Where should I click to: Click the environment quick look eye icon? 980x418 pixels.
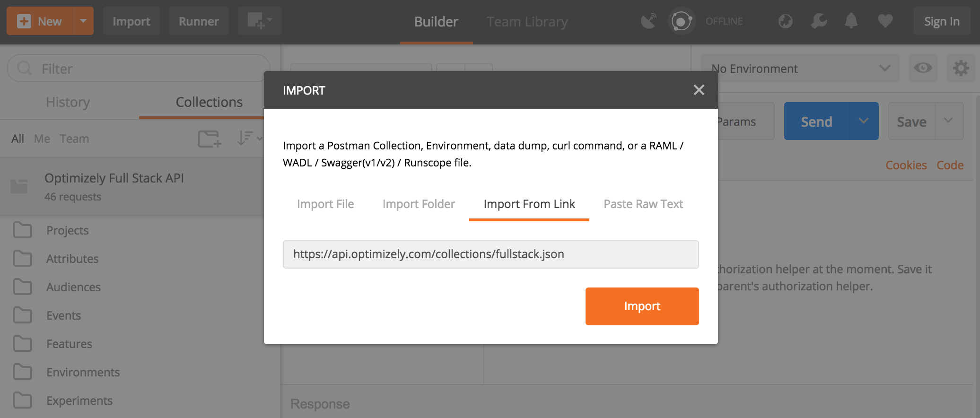tap(923, 68)
